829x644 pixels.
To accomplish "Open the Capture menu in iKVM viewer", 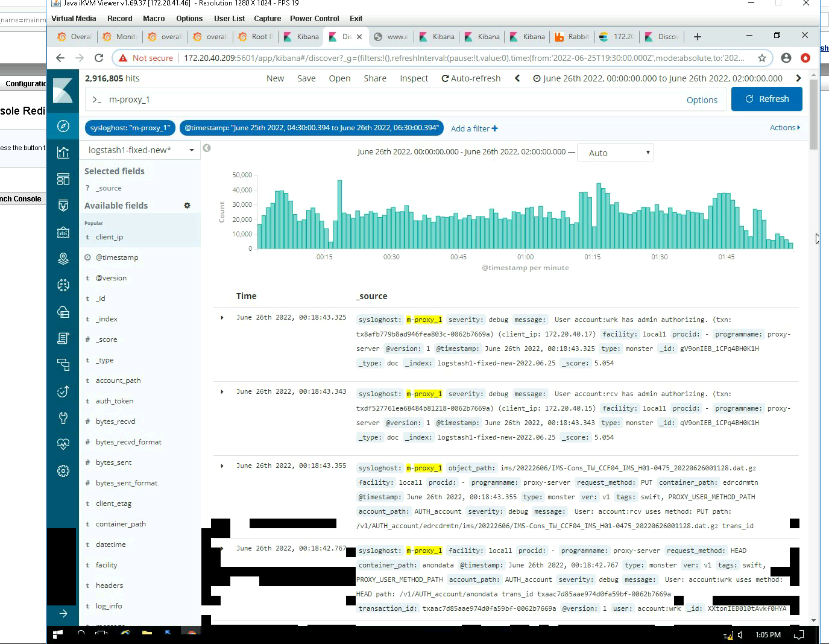I will pos(268,19).
